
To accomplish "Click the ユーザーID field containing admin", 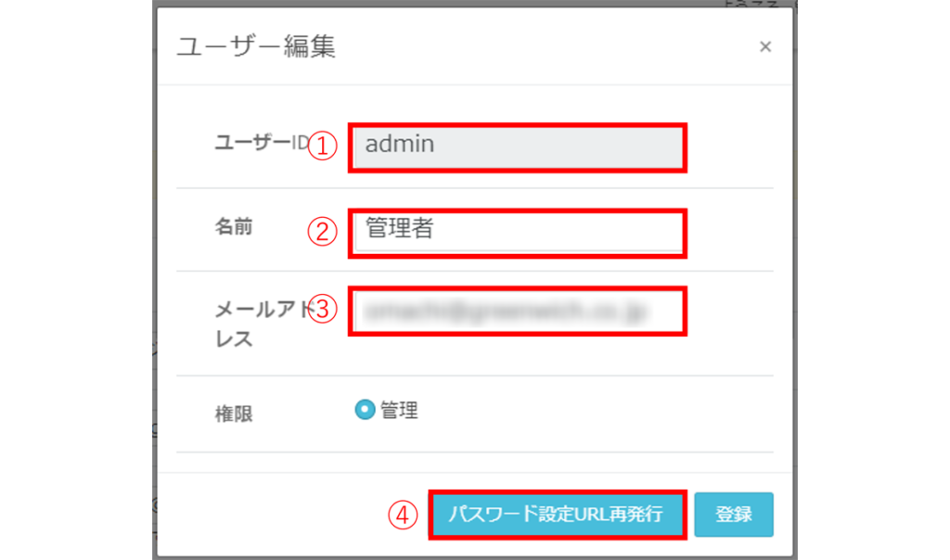I will [518, 146].
